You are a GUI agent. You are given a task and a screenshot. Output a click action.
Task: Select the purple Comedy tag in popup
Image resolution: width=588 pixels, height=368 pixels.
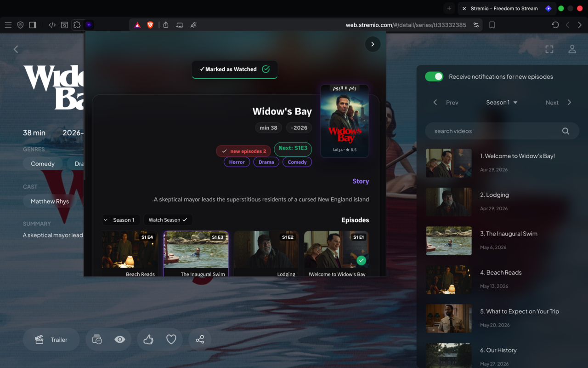click(x=297, y=162)
